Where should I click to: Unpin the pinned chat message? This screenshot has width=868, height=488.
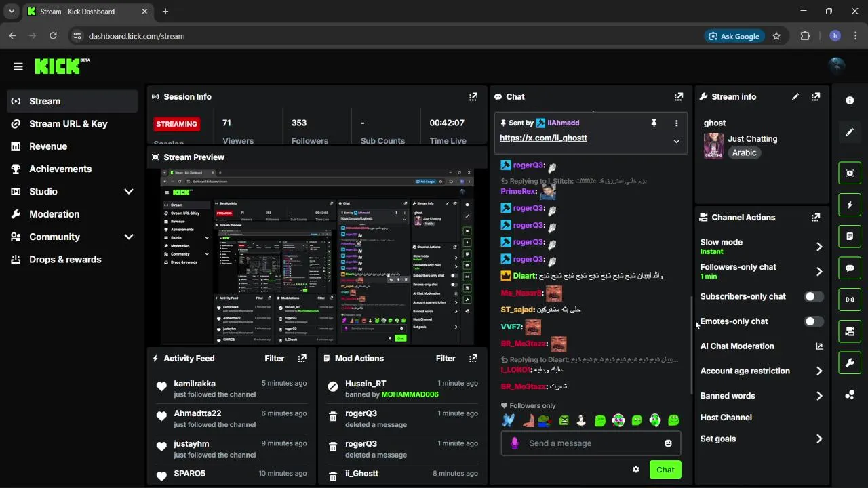coord(654,123)
